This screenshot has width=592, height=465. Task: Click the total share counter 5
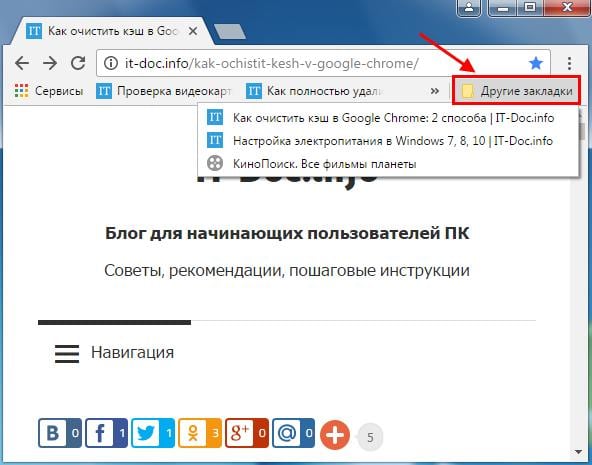[x=370, y=437]
